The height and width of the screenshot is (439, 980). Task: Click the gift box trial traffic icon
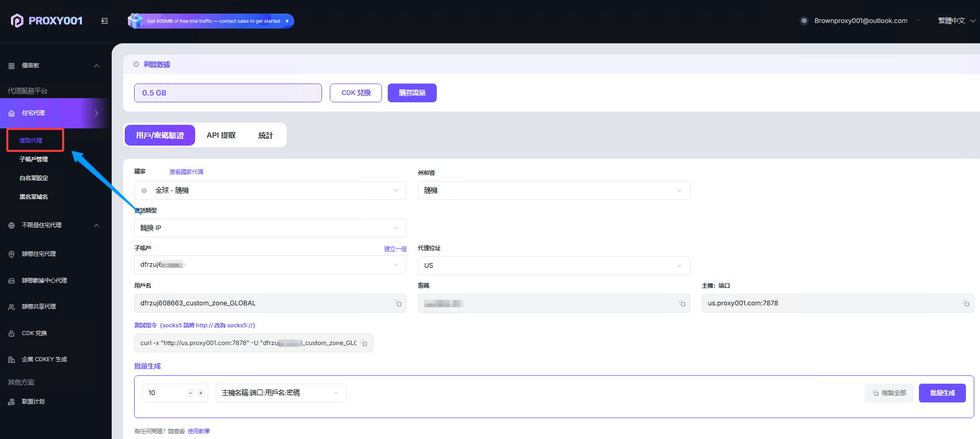coord(135,21)
